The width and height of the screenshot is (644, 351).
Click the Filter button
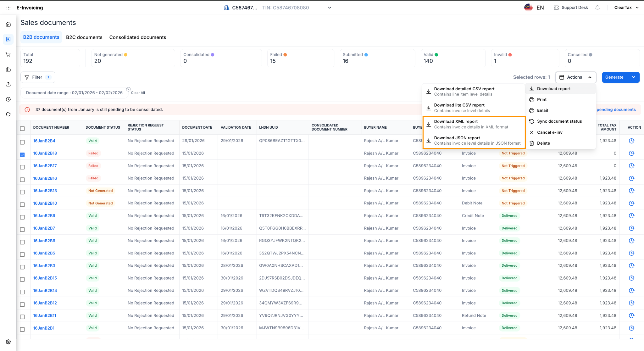tap(38, 77)
